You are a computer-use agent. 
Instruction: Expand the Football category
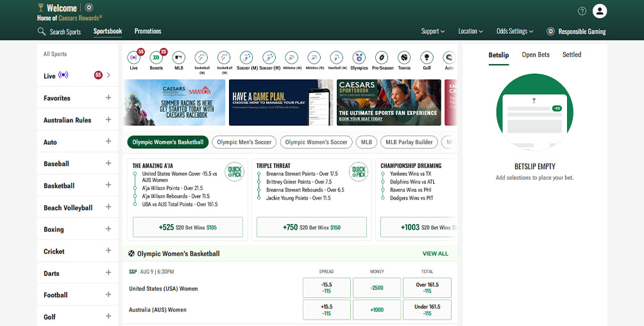tap(108, 295)
